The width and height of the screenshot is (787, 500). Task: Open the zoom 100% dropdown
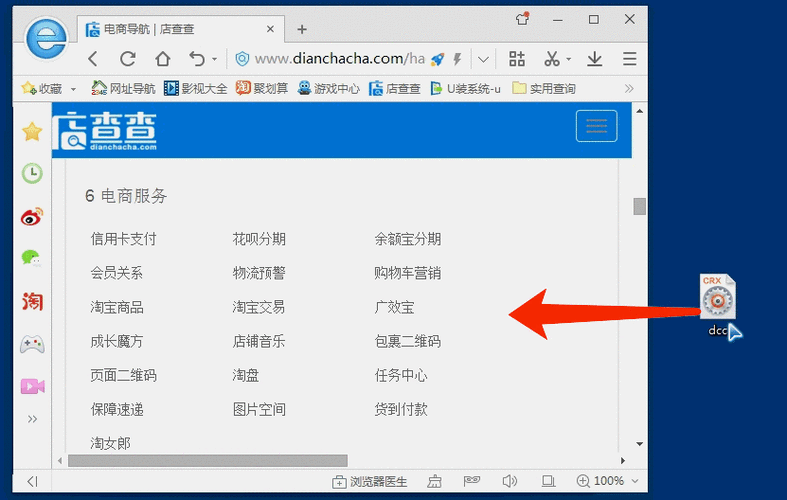pyautogui.click(x=608, y=481)
